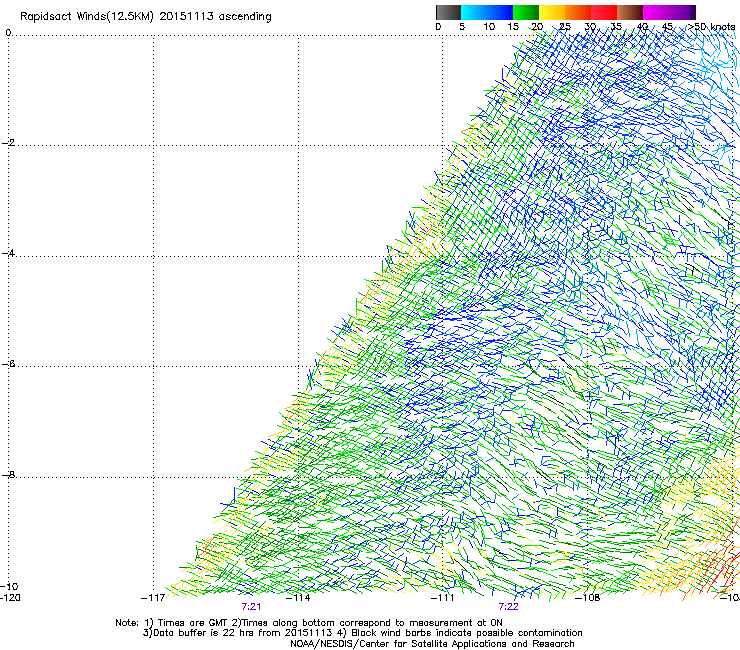740x650 pixels.
Task: Click the note 'Data buffer is 22 hrs'
Action: point(205,633)
